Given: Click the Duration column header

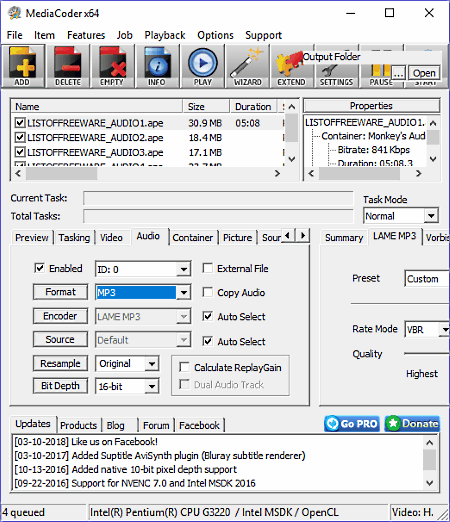Looking at the screenshot, I should click(x=253, y=107).
